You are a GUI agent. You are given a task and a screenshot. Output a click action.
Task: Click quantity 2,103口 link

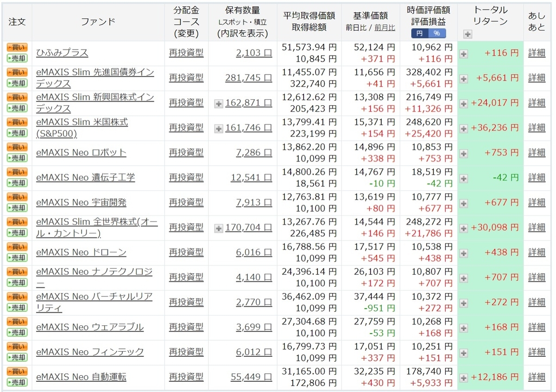[x=254, y=54]
